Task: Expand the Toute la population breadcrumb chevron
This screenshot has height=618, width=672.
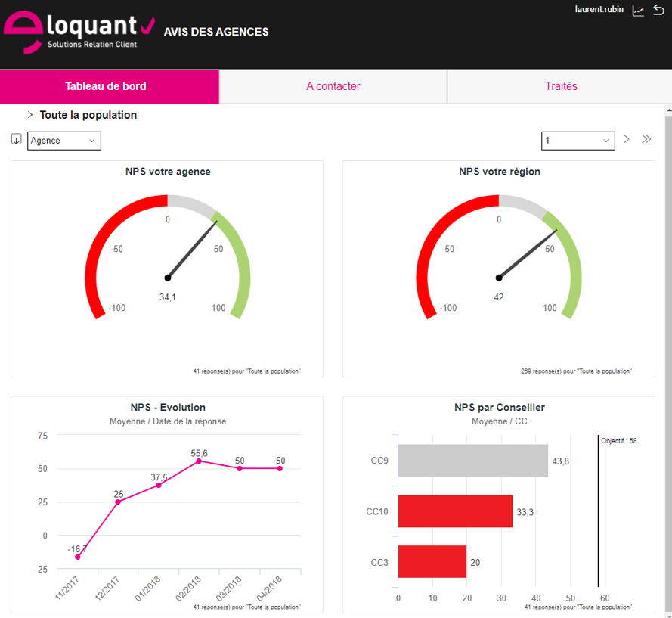Action: tap(29, 115)
